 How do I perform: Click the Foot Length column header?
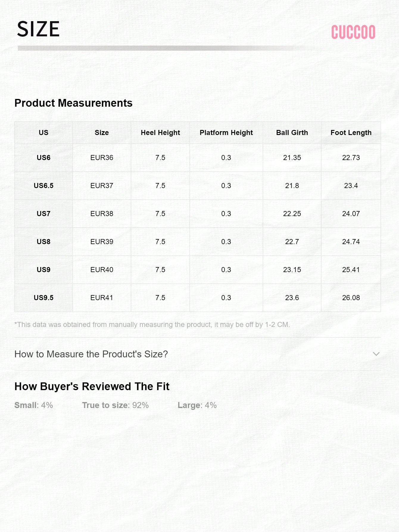(351, 133)
